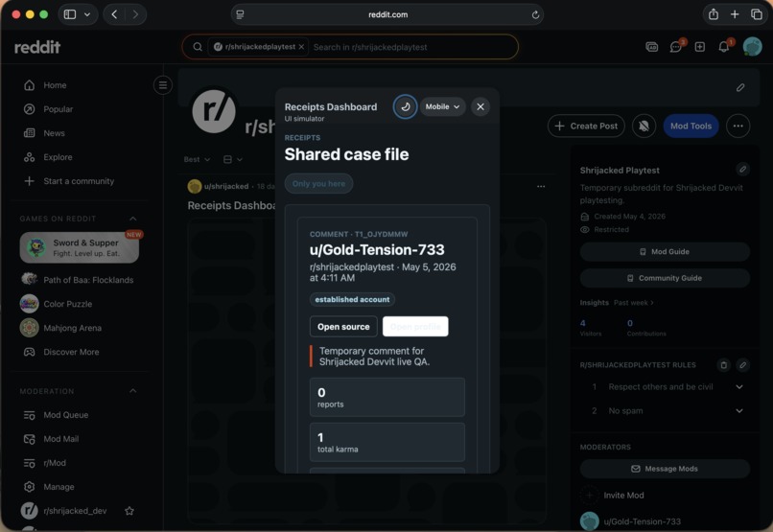Open the Community Guide button
The image size is (773, 532).
click(x=665, y=278)
